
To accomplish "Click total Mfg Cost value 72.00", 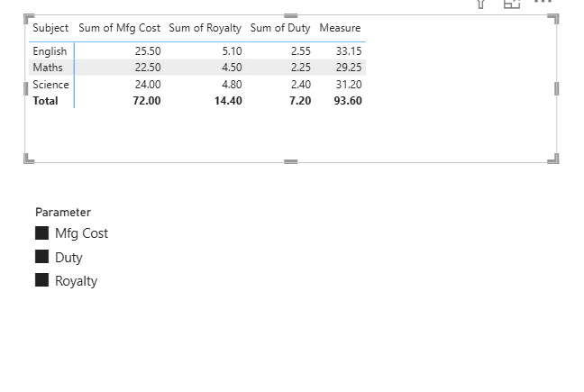I will tap(147, 101).
